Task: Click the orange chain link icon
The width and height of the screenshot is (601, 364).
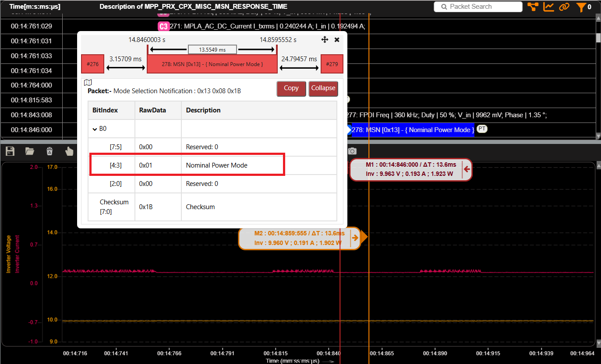Action: click(564, 7)
